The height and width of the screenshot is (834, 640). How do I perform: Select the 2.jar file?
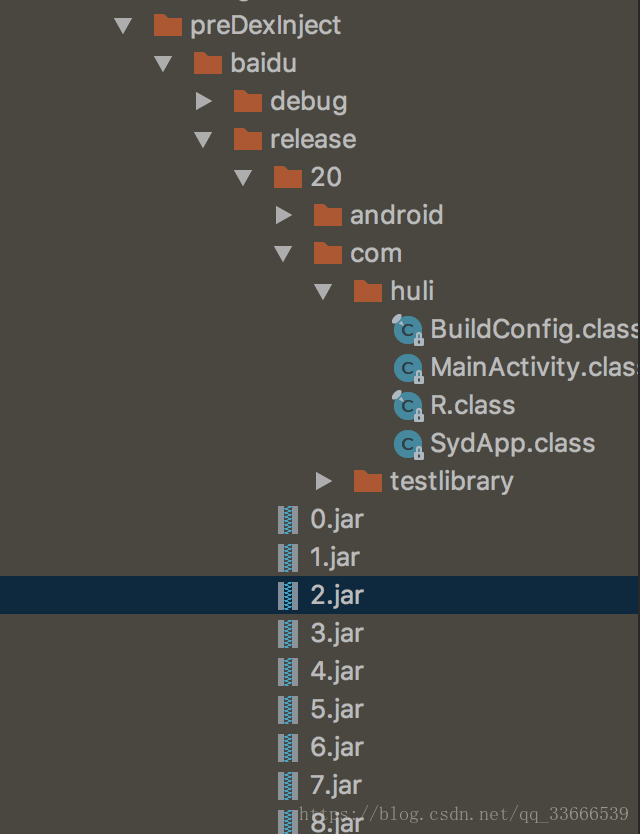(x=319, y=595)
